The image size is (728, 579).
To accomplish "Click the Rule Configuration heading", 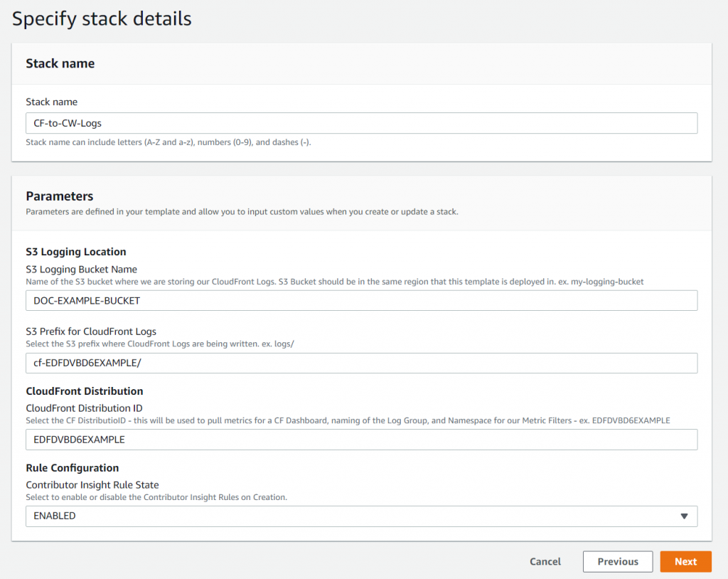I will coord(72,468).
